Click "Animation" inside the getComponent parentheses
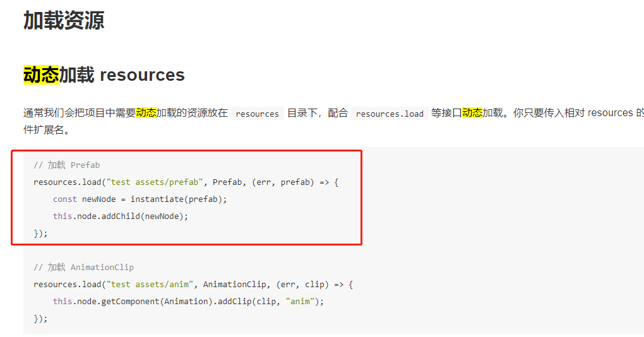 (187, 302)
